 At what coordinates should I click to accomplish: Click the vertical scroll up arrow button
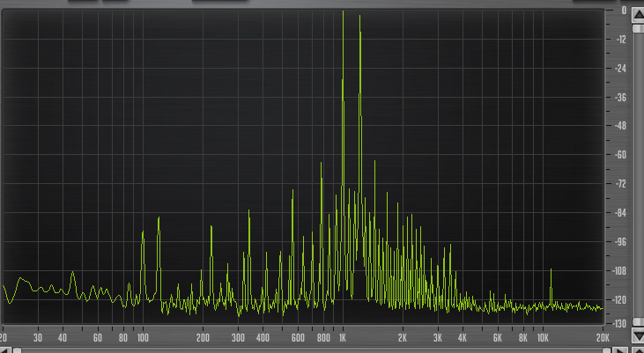[638, 16]
